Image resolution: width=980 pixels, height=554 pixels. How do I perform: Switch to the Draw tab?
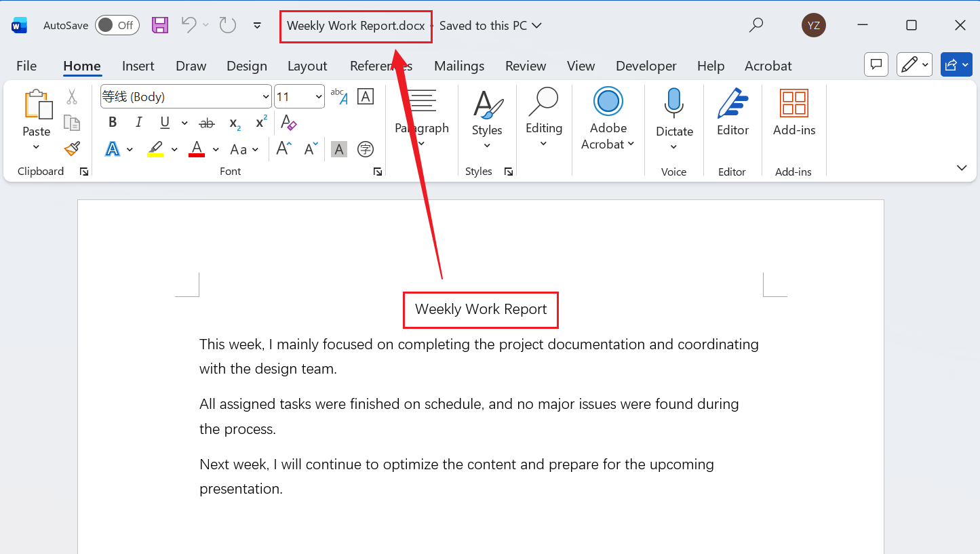coord(191,66)
